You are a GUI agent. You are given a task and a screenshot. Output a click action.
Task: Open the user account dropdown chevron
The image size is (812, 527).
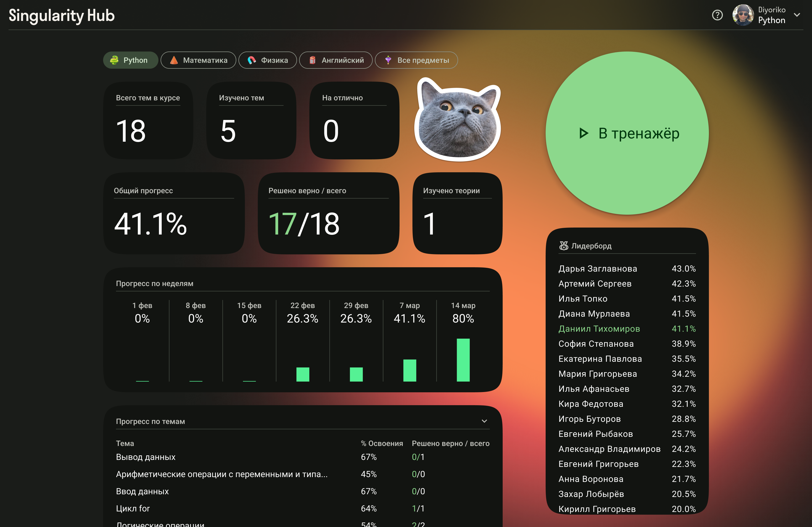[x=797, y=15]
